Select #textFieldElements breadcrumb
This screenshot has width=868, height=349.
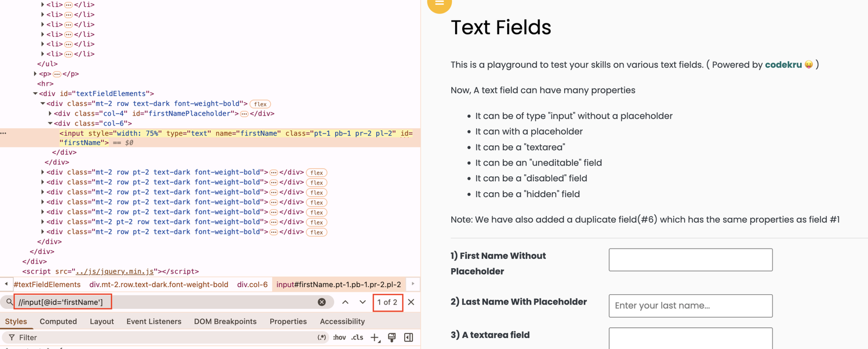[x=47, y=284]
